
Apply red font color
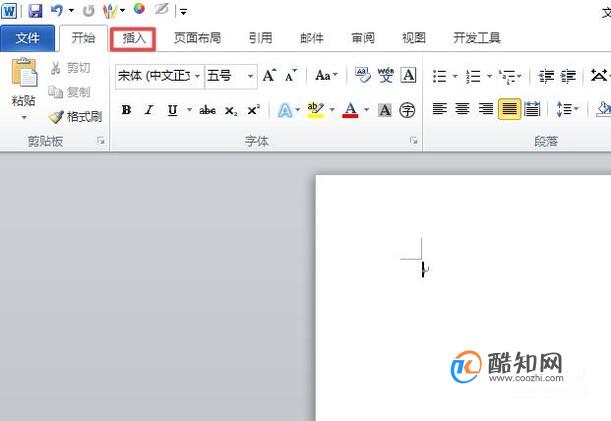pos(350,110)
